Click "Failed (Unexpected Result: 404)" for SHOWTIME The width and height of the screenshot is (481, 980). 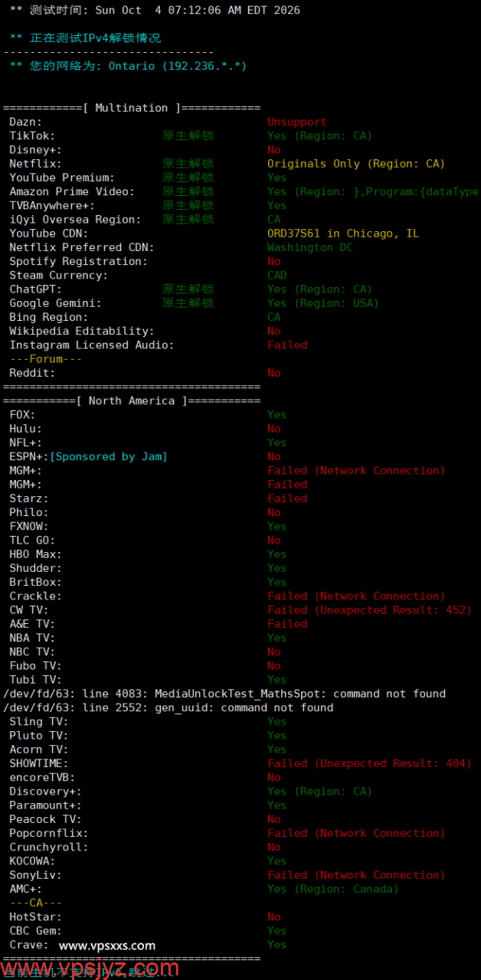click(x=369, y=763)
